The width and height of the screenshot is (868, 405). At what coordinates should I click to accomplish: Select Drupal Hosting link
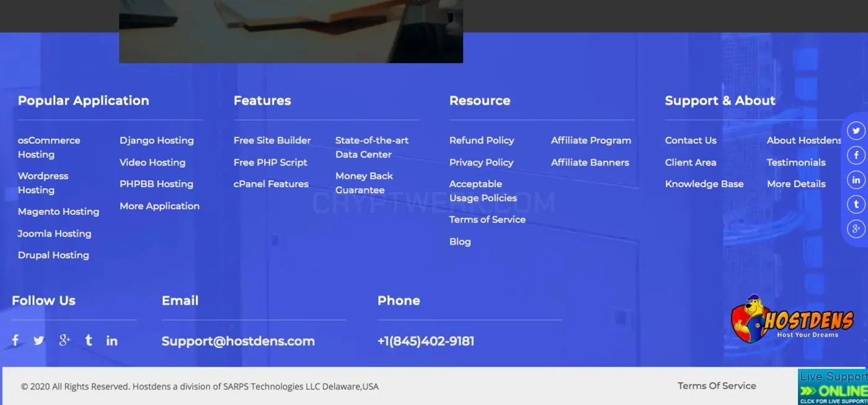point(53,255)
